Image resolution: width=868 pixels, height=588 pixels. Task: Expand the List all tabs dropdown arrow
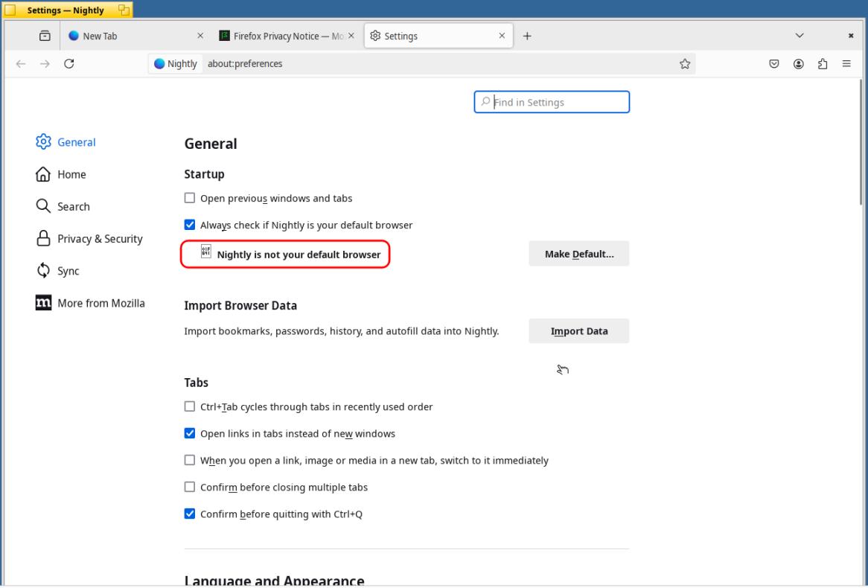click(x=800, y=36)
